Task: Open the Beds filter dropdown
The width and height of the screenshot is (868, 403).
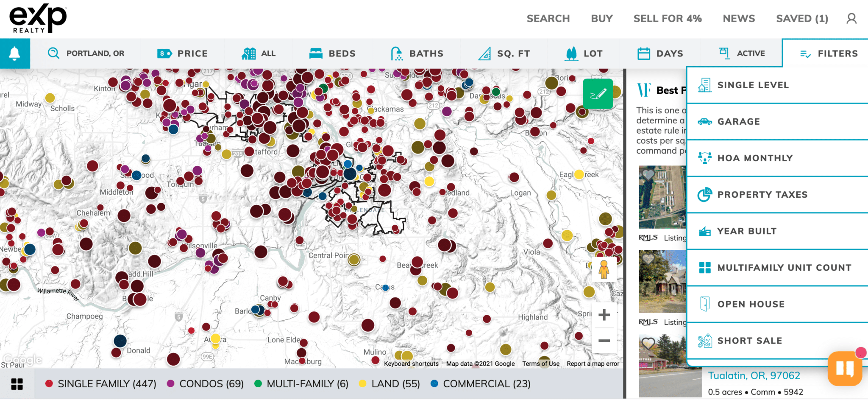Action: click(333, 53)
